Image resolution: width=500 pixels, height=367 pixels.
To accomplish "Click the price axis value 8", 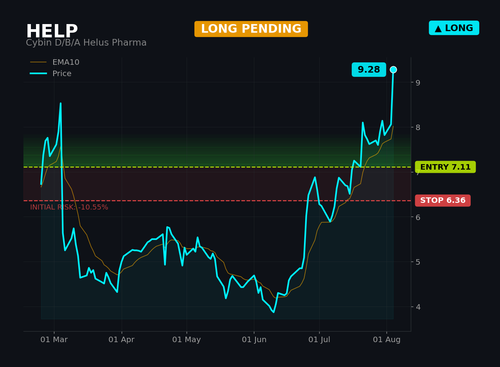I will click(418, 127).
